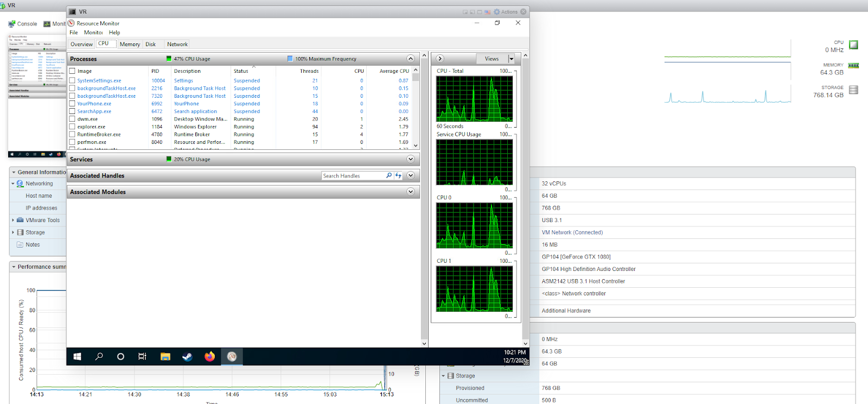
Task: Open Task View in the taskbar
Action: [x=142, y=357]
